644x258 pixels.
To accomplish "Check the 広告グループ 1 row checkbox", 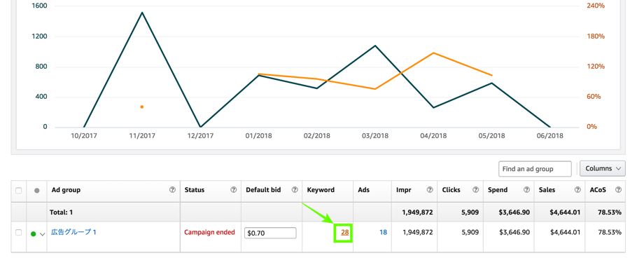I will click(x=18, y=233).
